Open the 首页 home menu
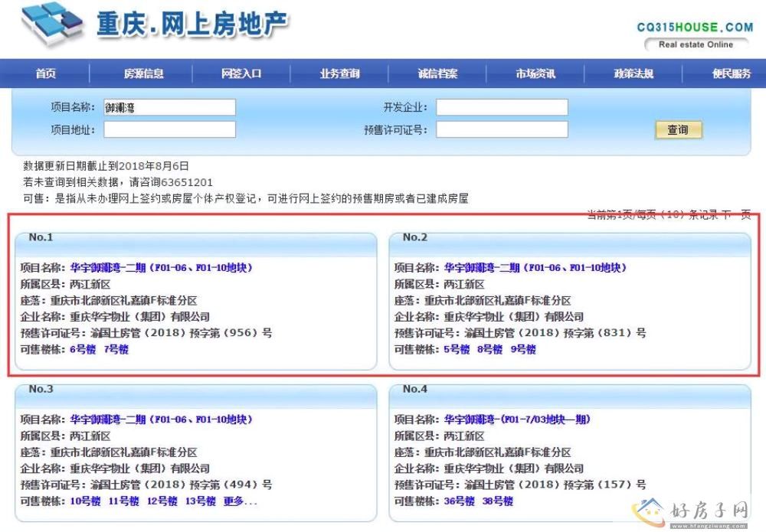The image size is (766, 532). tap(46, 74)
